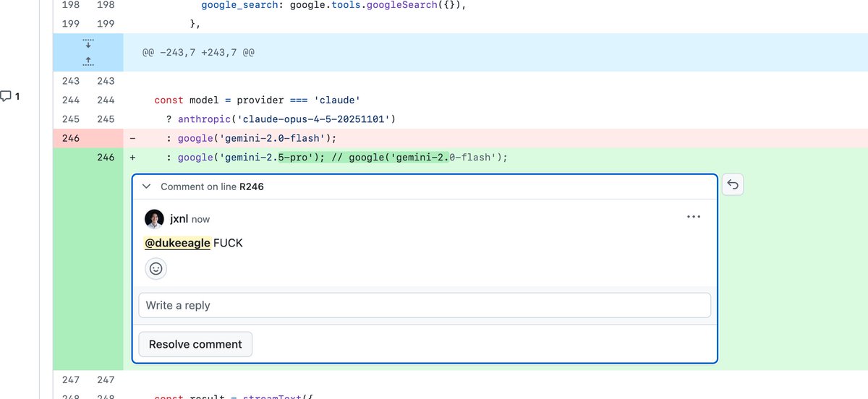Open the comment count icon in the left margin
Viewport: 868px width, 399px height.
tap(10, 96)
